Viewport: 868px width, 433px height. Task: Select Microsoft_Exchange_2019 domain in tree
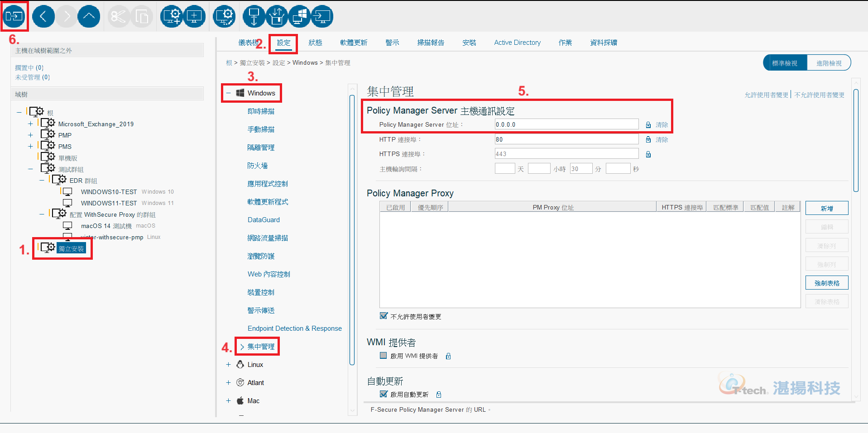[x=96, y=124]
